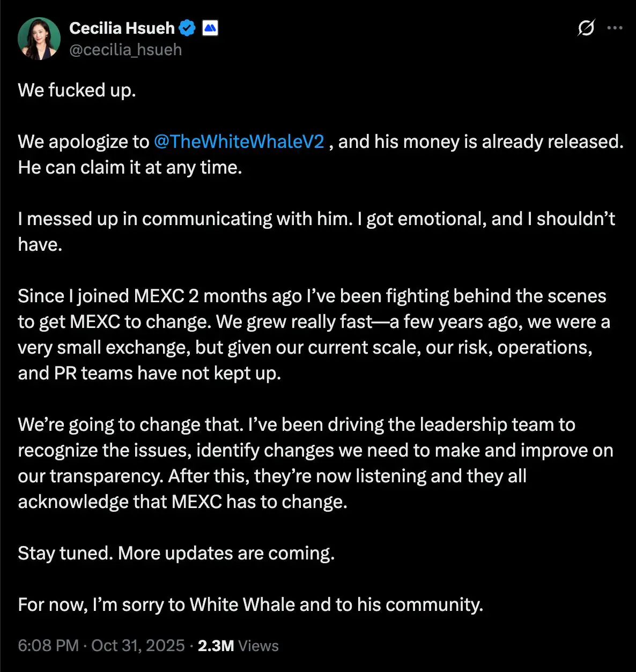Open the Grok icon on the post

pos(586,28)
